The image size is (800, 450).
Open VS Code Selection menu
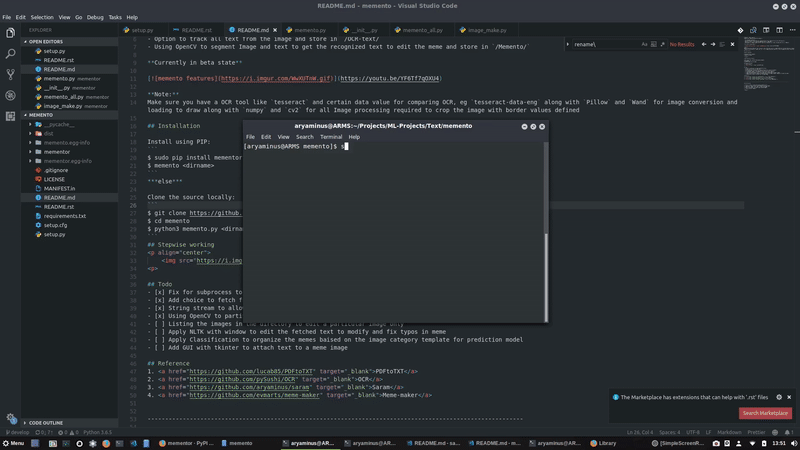[42, 17]
